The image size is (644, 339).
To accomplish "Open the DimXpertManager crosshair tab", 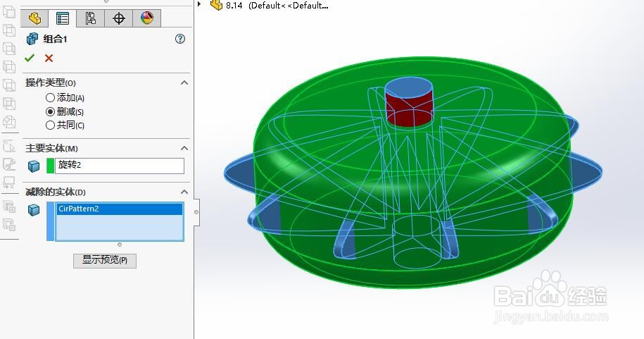I will point(119,18).
